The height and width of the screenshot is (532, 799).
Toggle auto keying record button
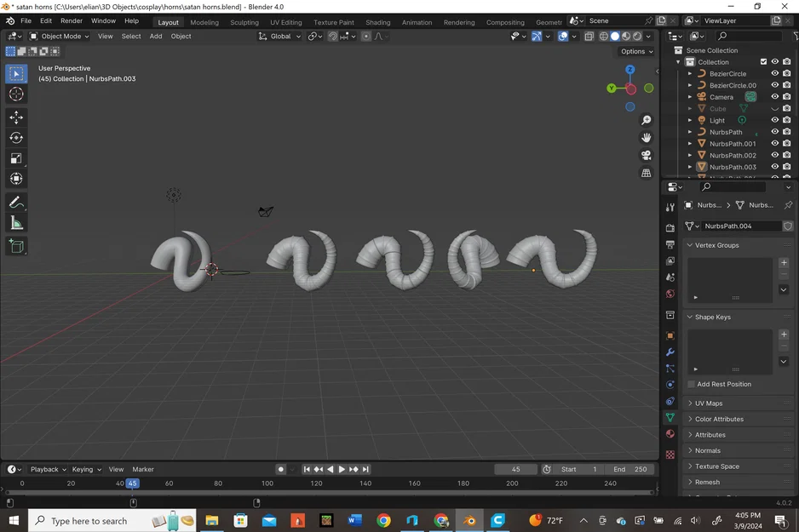(281, 469)
